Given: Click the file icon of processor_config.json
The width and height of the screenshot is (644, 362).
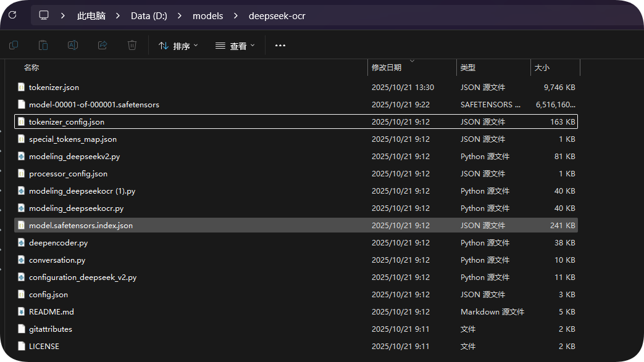Looking at the screenshot, I should tap(22, 173).
